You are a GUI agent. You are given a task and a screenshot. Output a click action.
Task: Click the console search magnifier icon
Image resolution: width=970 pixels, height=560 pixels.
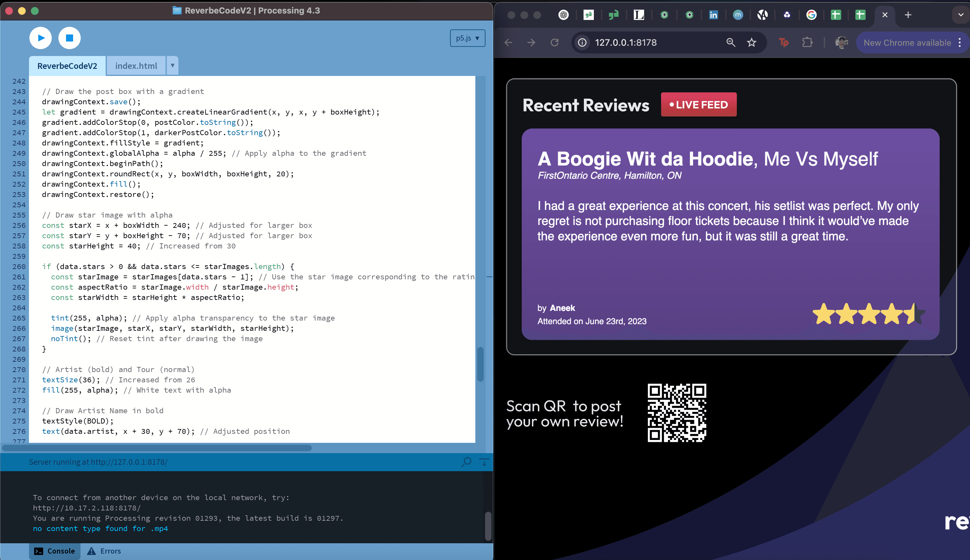point(466,462)
